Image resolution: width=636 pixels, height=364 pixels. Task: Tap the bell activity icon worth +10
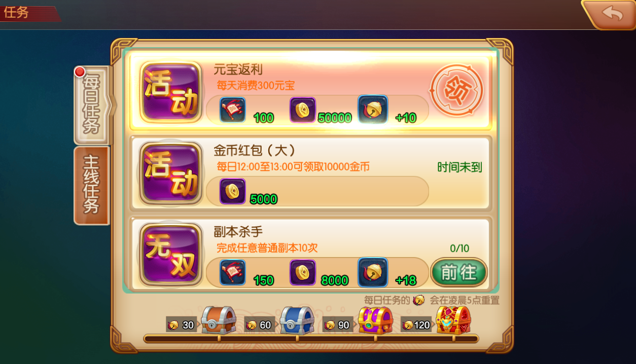click(373, 110)
